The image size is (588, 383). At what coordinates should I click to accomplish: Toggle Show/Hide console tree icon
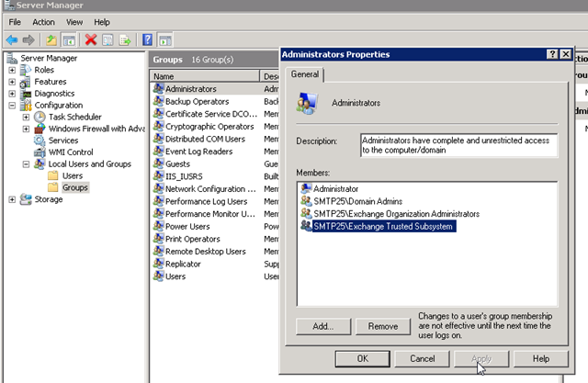coord(69,40)
